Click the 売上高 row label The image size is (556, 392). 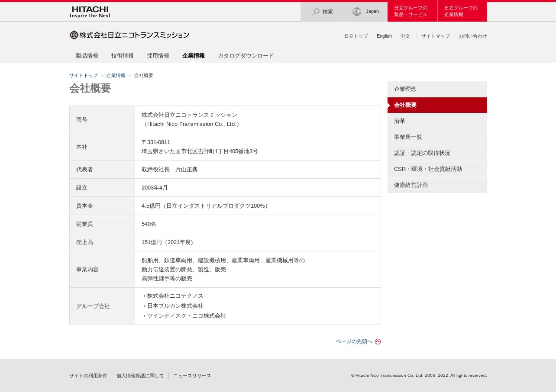(x=84, y=242)
